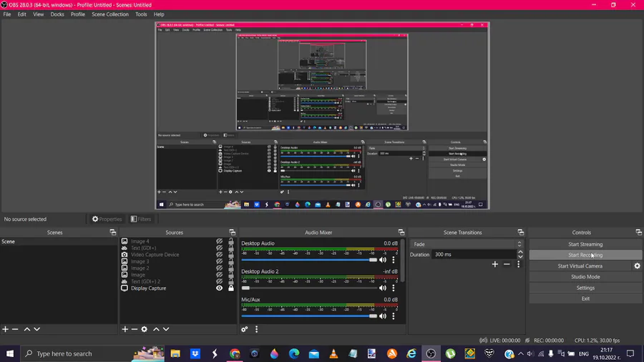Remove scene transition minus icon

(x=507, y=264)
